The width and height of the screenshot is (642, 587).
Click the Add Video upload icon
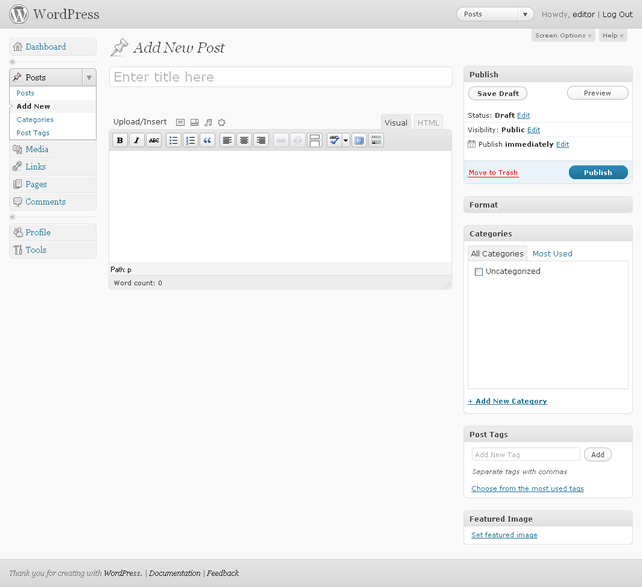point(194,122)
